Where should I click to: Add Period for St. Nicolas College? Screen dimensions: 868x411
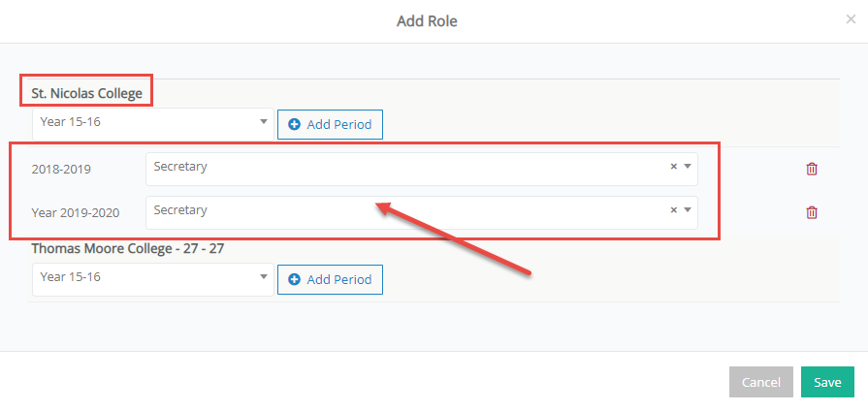point(330,124)
